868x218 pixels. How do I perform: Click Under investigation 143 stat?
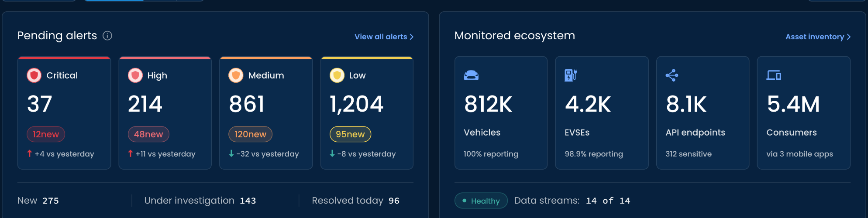tap(200, 201)
